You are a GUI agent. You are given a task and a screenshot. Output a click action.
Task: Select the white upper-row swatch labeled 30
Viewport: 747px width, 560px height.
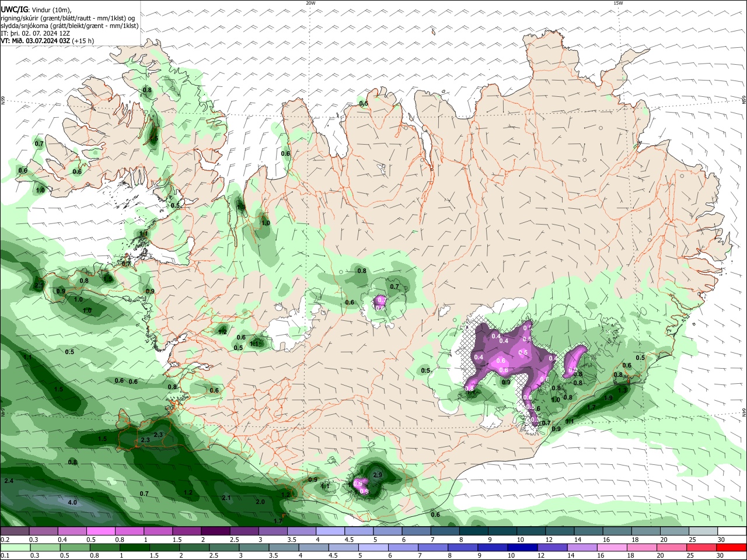[731, 531]
